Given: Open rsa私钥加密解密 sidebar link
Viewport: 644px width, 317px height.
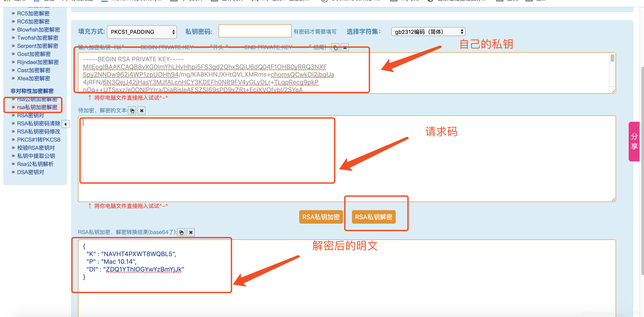Looking at the screenshot, I should (37, 107).
